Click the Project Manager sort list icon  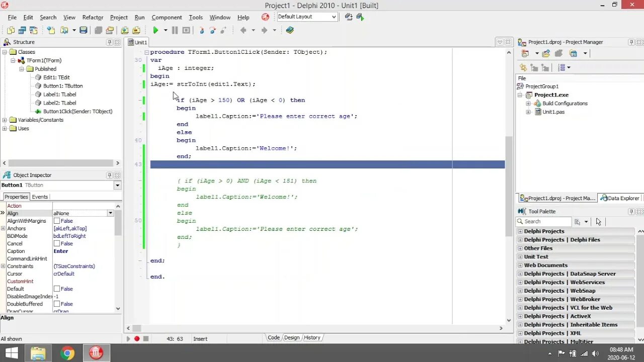tap(562, 67)
